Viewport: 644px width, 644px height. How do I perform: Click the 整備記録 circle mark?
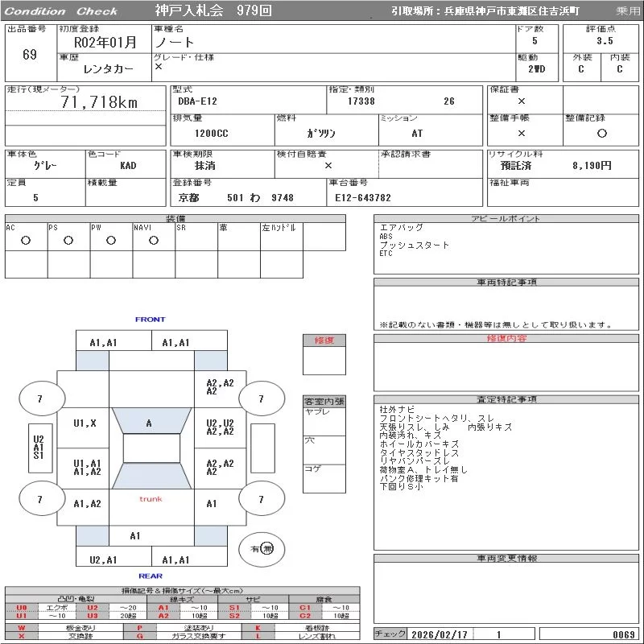coord(601,134)
